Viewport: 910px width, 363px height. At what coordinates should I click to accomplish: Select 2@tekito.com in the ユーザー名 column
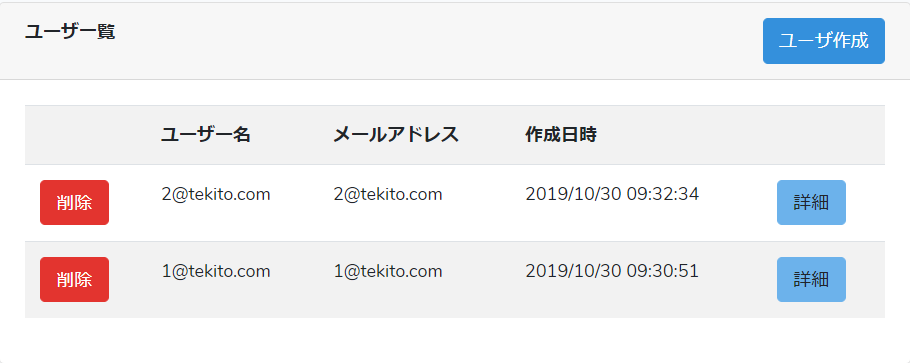point(216,194)
